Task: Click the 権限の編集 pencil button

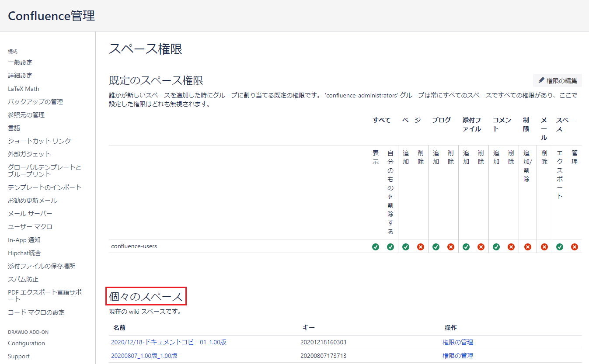Action: point(558,80)
